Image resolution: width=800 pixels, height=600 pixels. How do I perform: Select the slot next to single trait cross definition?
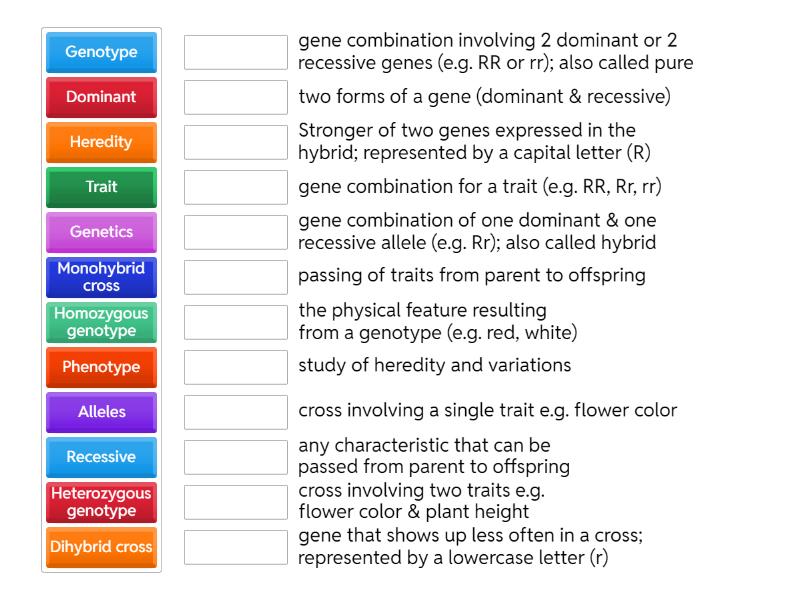click(x=235, y=411)
